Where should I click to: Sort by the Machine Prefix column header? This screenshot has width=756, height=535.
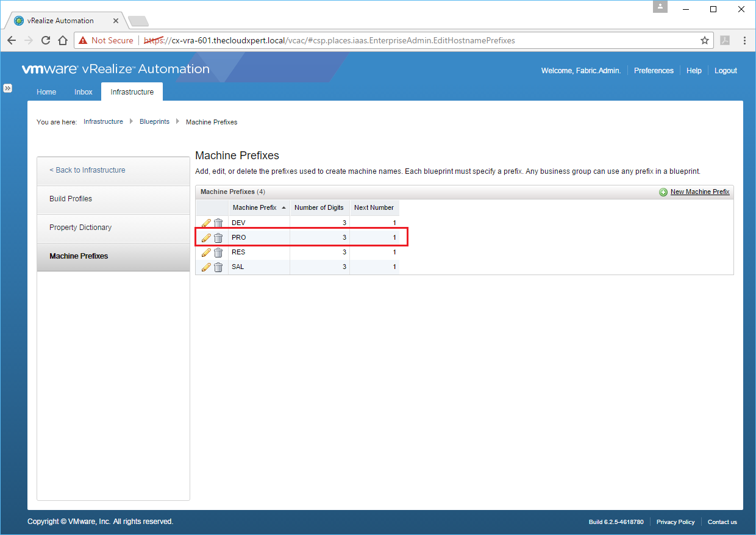(255, 208)
